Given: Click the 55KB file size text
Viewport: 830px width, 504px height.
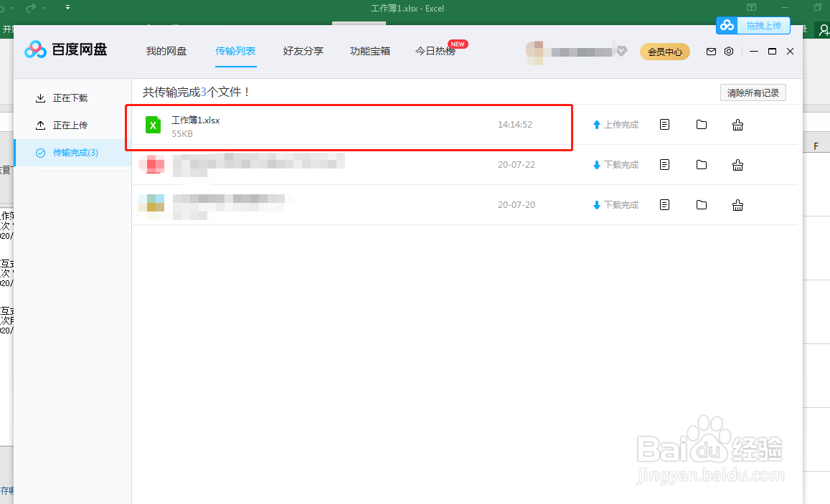Looking at the screenshot, I should point(182,134).
